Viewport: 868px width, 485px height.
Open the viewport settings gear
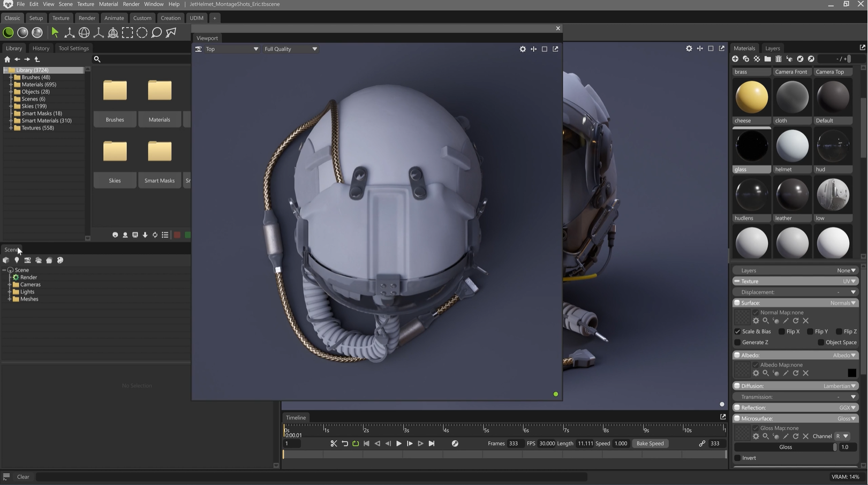523,49
